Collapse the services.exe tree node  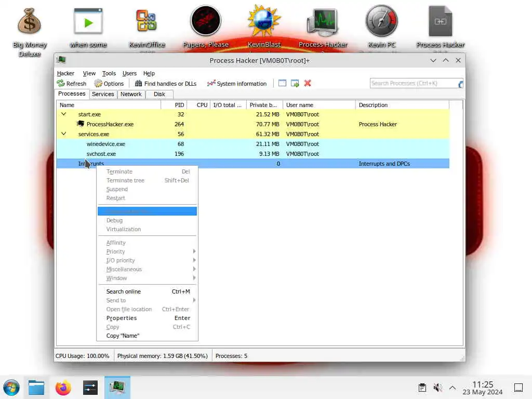[x=63, y=134]
